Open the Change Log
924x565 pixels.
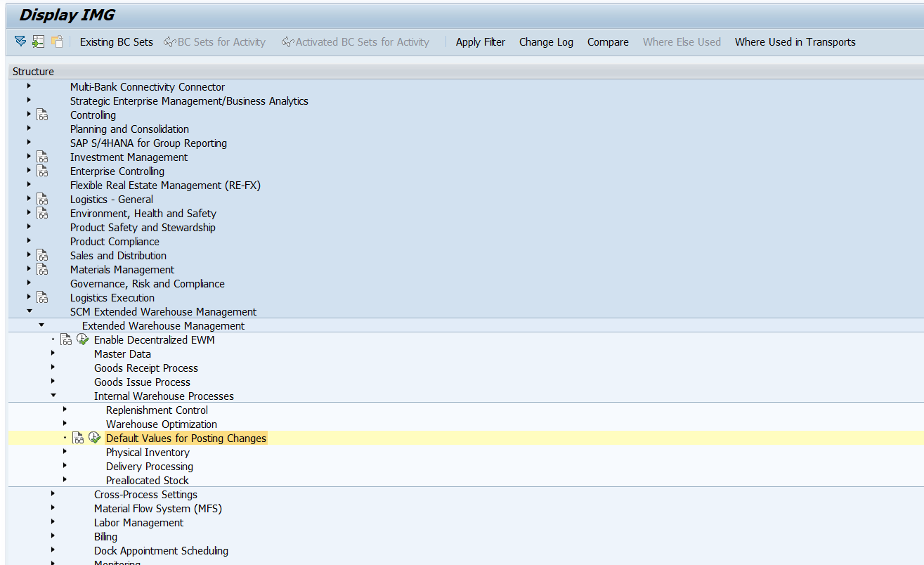[x=546, y=42]
